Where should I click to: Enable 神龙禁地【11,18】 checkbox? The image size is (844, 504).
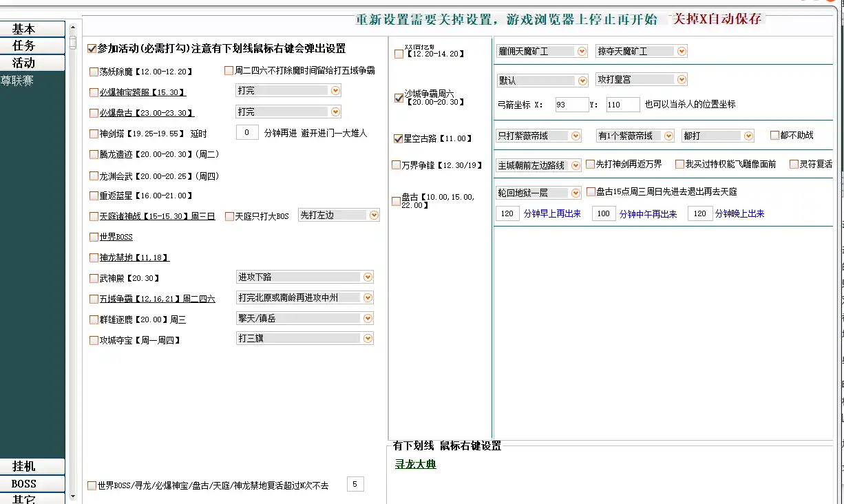94,258
